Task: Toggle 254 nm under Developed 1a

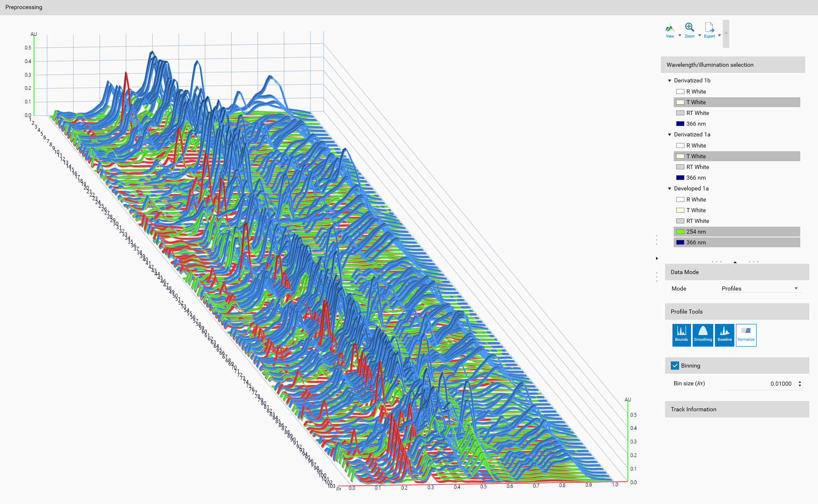Action: [x=696, y=232]
